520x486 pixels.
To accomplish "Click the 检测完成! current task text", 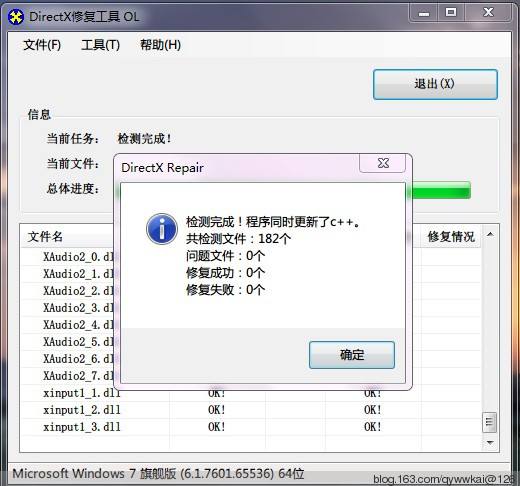I will click(144, 139).
